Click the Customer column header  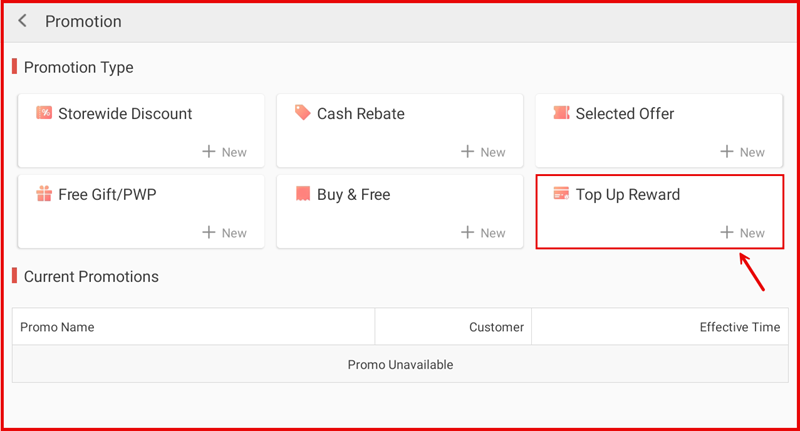[x=496, y=327]
